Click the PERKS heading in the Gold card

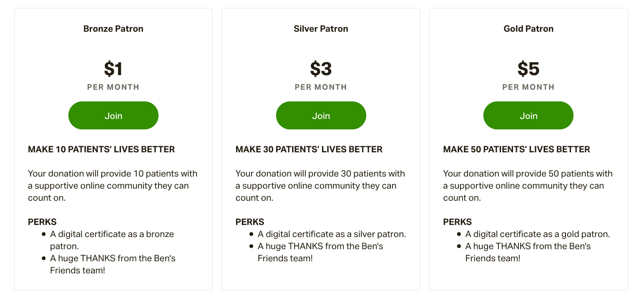457,222
